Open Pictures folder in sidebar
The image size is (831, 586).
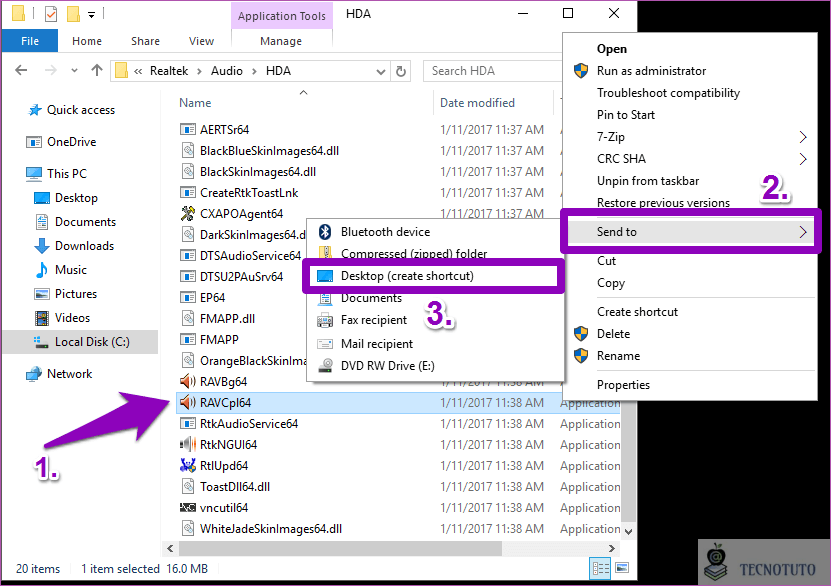click(65, 294)
